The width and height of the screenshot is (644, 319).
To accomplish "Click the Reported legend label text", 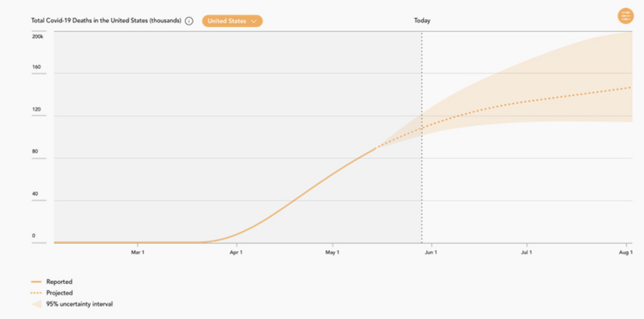I will coord(59,282).
